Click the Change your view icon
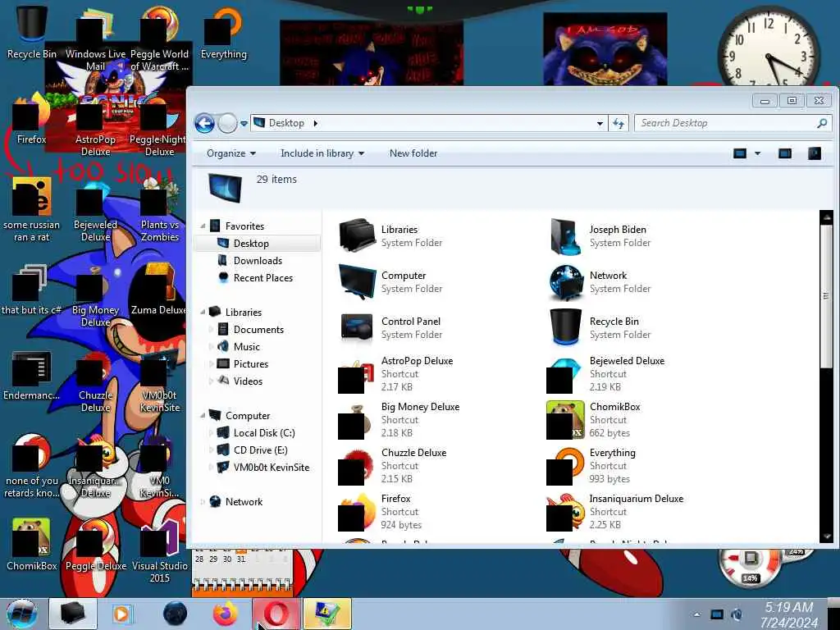Image resolution: width=840 pixels, height=630 pixels. pyautogui.click(x=740, y=153)
